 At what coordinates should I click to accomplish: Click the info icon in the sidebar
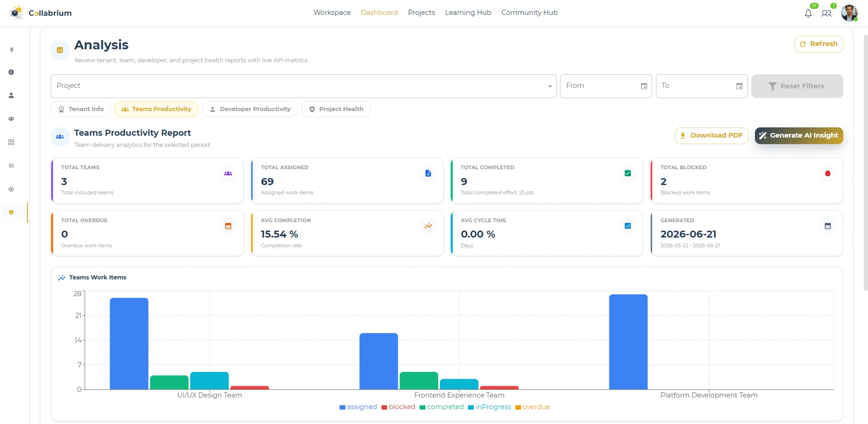(11, 72)
